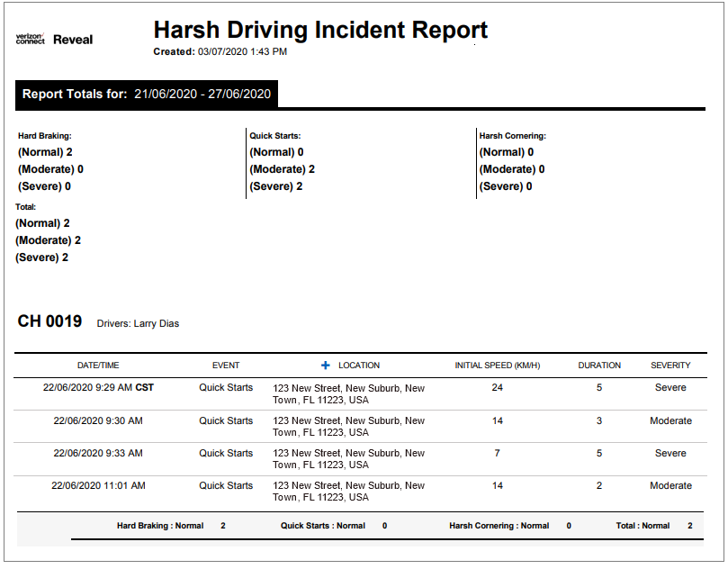Viewport: 728px width, 569px height.
Task: Click the blue plus icon beside LOCATION
Action: [x=326, y=366]
